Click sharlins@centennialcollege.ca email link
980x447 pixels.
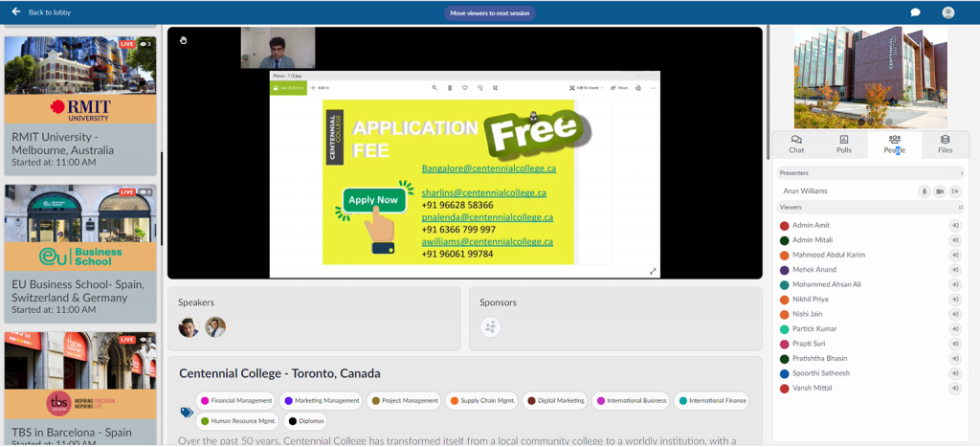coord(483,192)
